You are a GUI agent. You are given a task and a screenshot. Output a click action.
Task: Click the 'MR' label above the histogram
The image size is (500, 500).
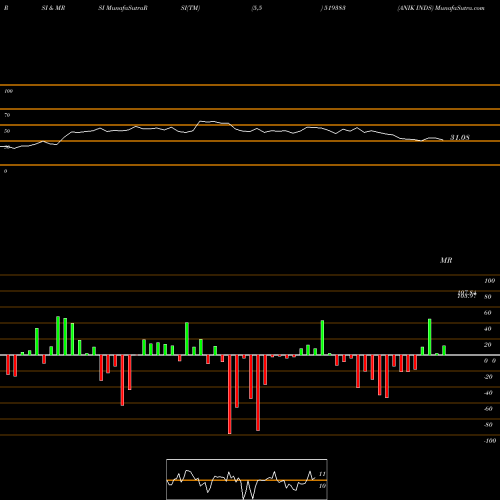(x=446, y=260)
